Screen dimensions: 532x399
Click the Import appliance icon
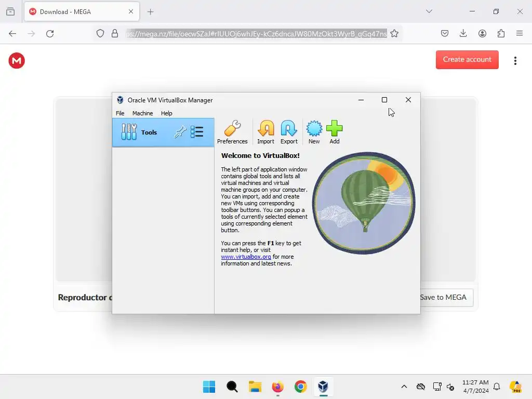265,132
